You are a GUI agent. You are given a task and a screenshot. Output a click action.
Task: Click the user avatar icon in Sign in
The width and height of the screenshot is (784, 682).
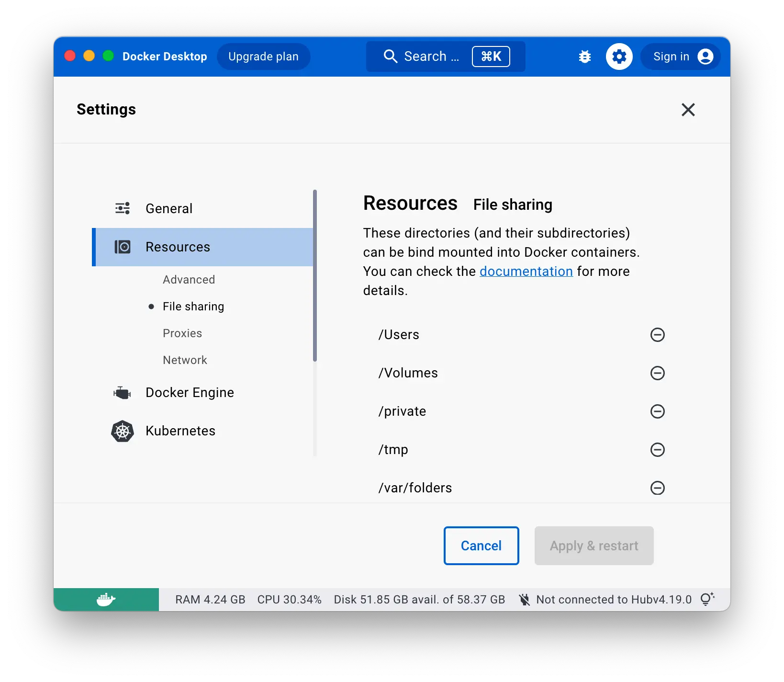pyautogui.click(x=706, y=57)
